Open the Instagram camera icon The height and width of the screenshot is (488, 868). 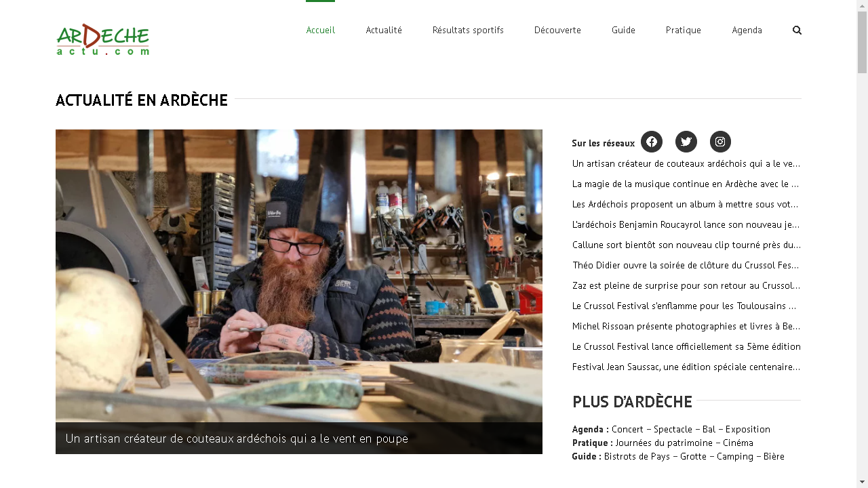[x=720, y=142]
